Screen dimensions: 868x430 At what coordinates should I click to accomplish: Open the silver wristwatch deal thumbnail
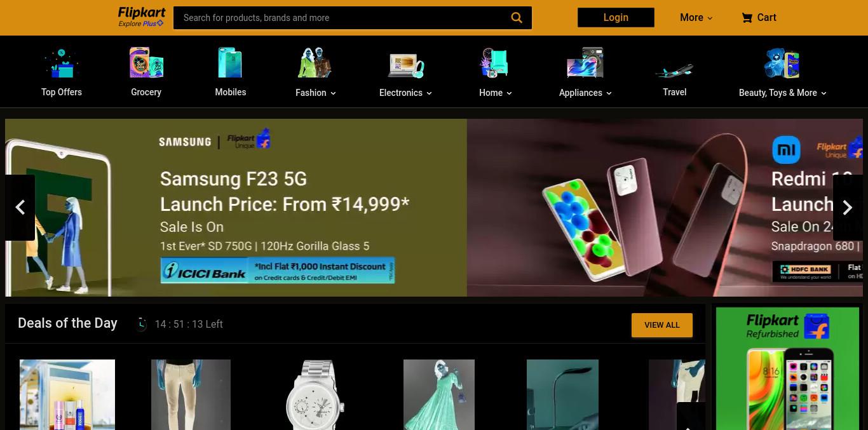click(316, 394)
